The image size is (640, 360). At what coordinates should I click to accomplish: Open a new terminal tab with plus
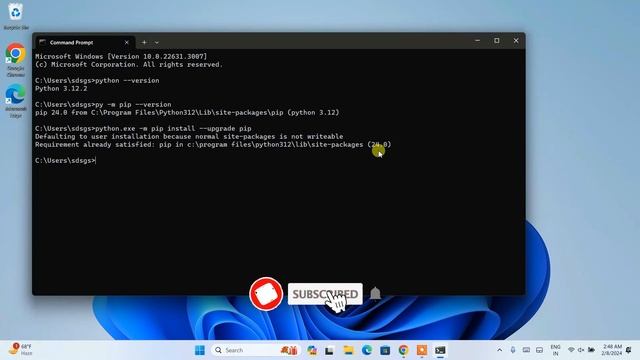tap(144, 42)
